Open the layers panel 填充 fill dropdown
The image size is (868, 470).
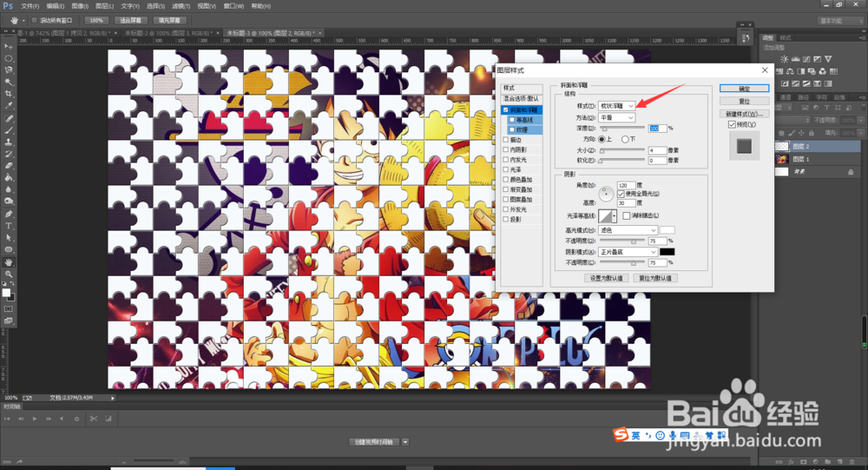(x=861, y=133)
